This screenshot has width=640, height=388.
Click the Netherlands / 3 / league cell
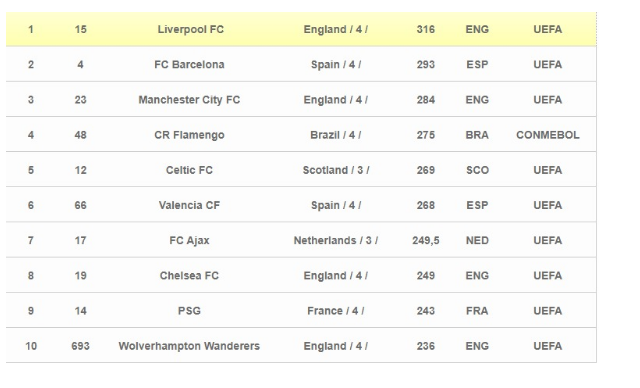(336, 240)
